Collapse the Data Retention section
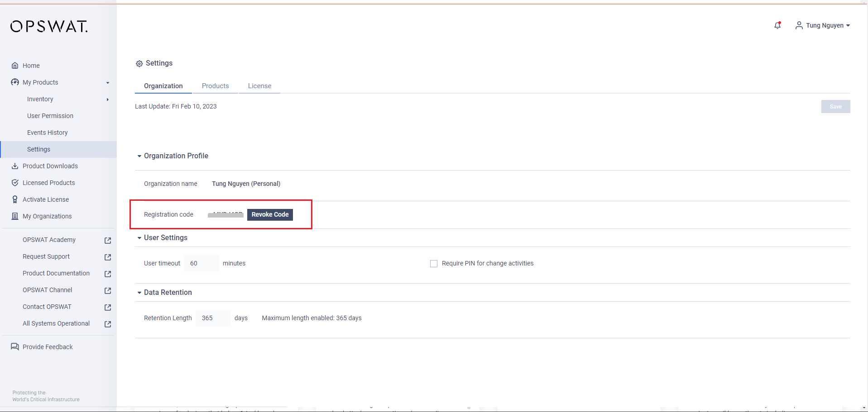Viewport: 868px width, 412px height. [x=139, y=293]
